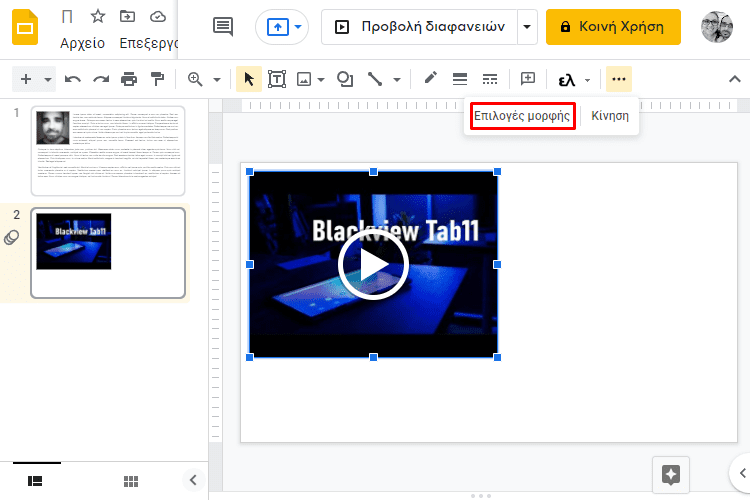
Task: Open the account profile picture
Action: [x=717, y=27]
